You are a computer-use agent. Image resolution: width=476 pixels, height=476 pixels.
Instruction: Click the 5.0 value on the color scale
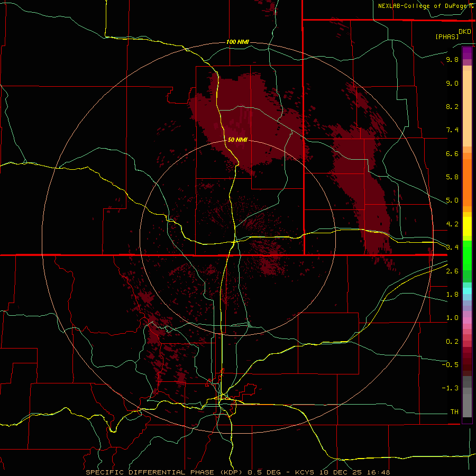(x=452, y=200)
